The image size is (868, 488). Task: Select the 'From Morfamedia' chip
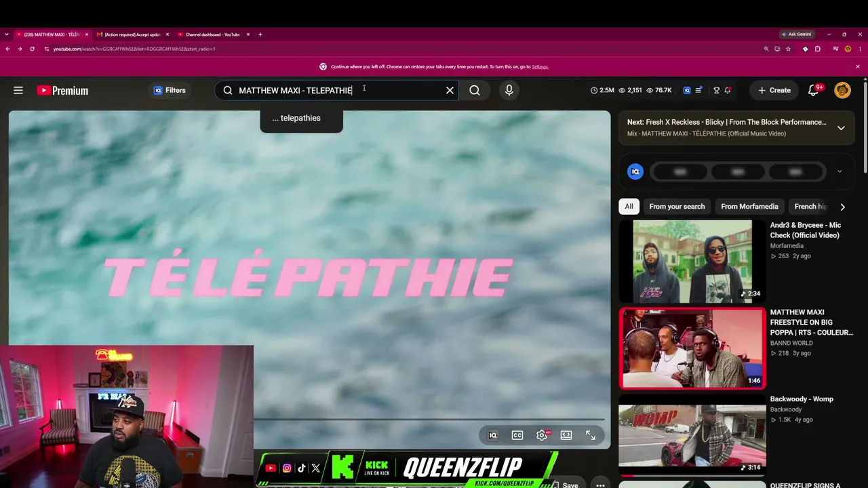(x=749, y=207)
